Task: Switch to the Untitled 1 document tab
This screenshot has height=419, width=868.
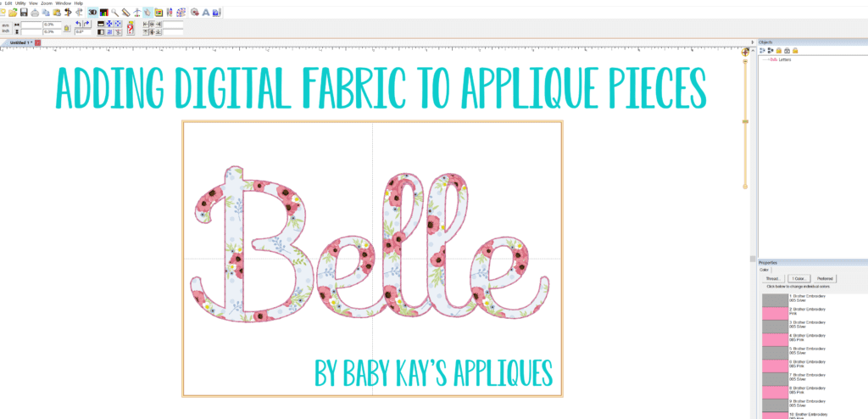Action: [x=20, y=42]
